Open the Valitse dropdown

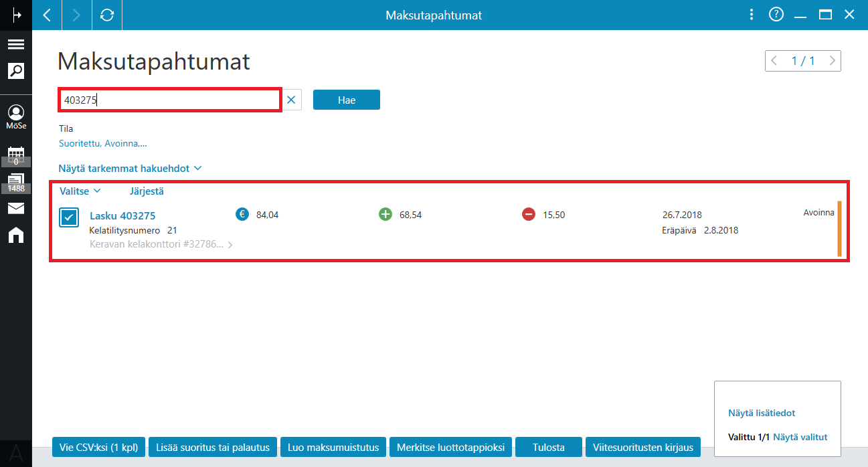pos(80,191)
